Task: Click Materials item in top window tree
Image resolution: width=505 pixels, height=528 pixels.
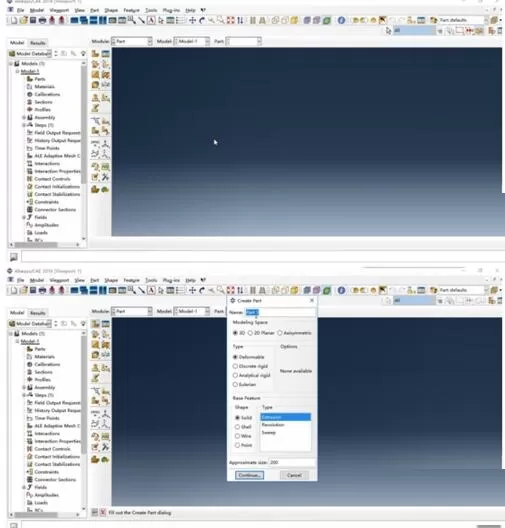Action: point(44,87)
